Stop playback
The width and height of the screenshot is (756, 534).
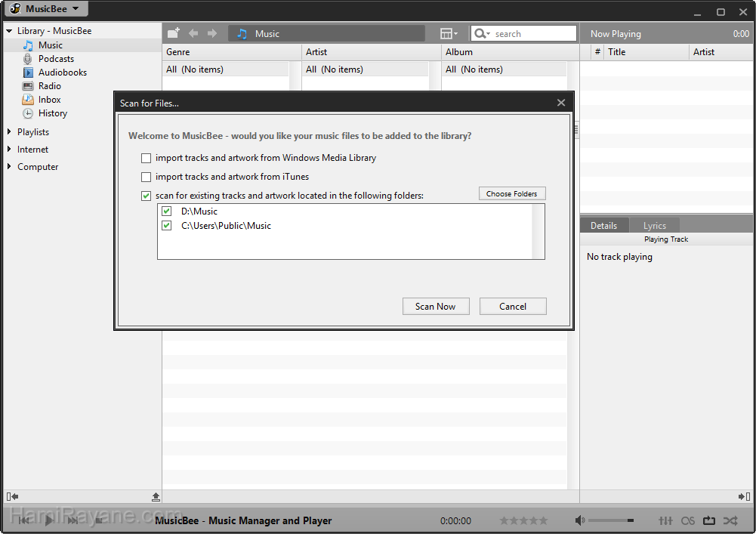(x=98, y=520)
